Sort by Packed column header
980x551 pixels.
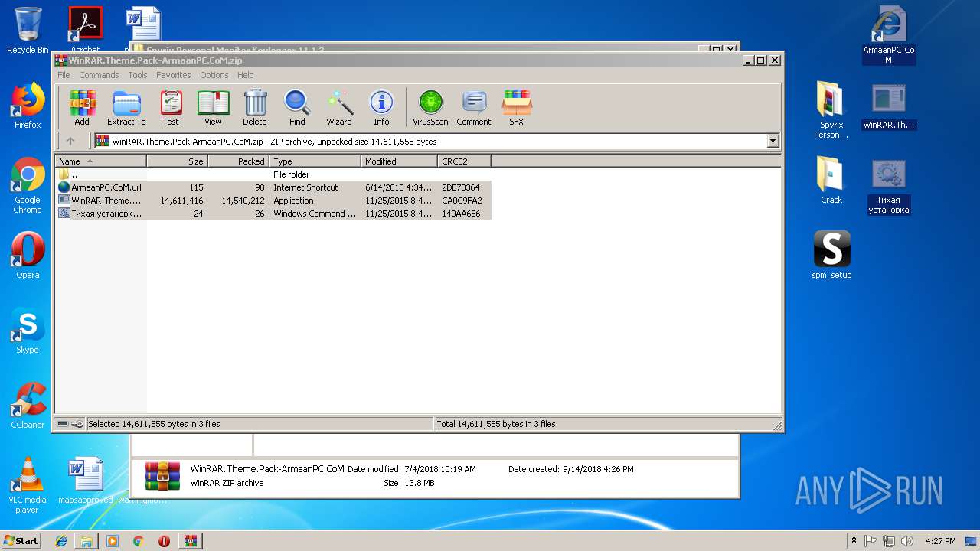click(238, 161)
